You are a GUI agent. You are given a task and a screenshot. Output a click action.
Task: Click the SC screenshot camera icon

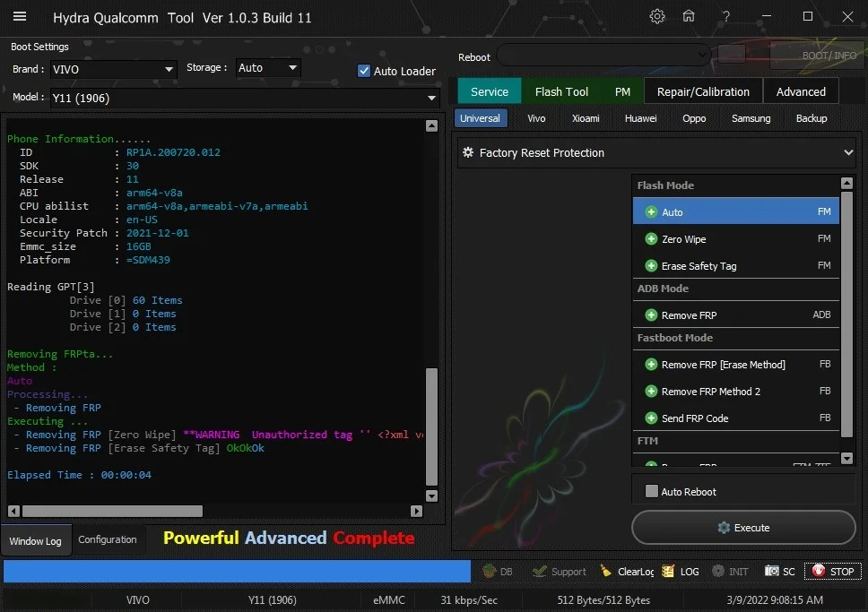click(x=772, y=571)
